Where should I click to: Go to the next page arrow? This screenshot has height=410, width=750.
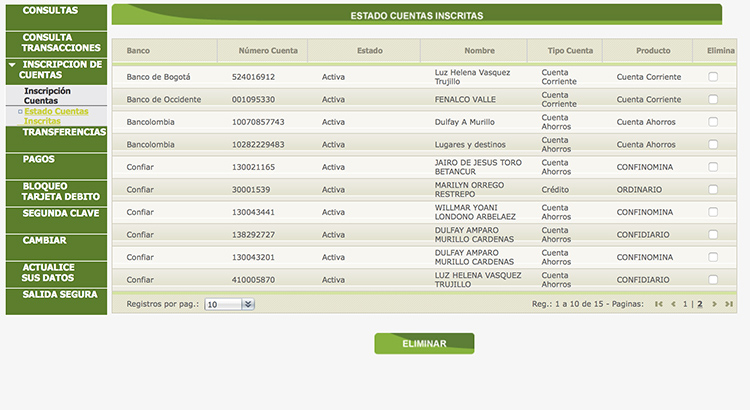(x=714, y=304)
